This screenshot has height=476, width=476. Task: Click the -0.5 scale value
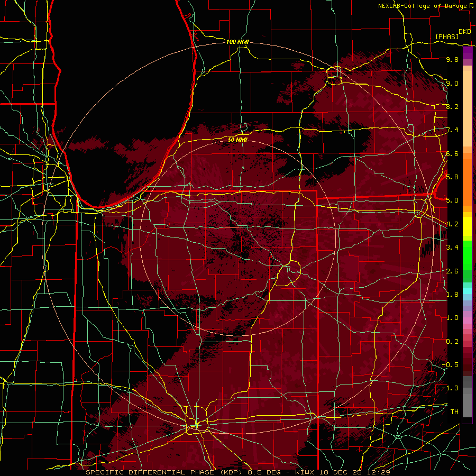(x=450, y=365)
